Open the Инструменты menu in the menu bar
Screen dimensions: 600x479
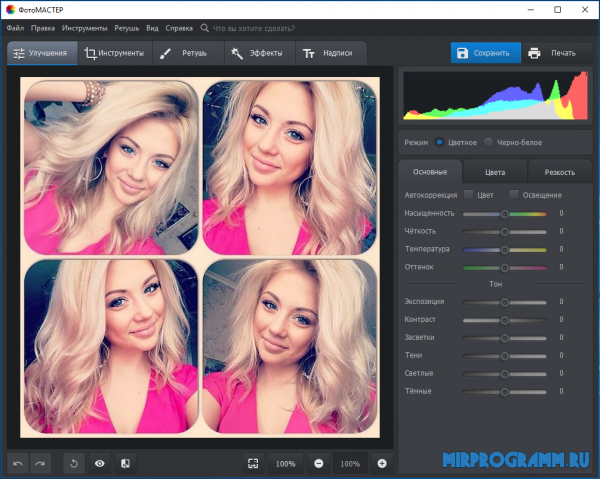click(84, 28)
